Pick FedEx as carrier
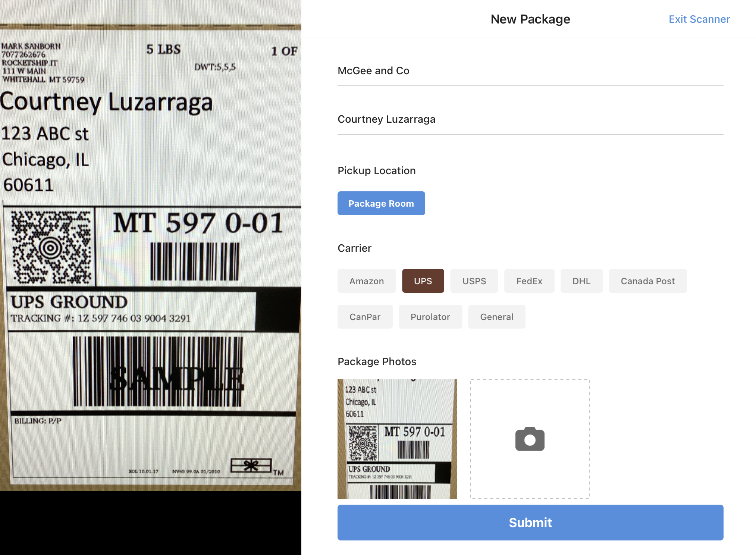This screenshot has height=555, width=756. click(x=529, y=281)
